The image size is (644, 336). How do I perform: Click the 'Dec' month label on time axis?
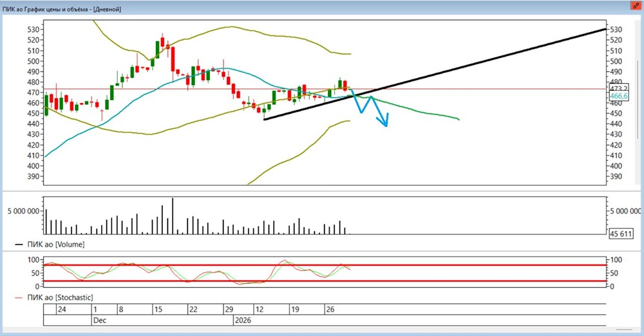pos(99,320)
